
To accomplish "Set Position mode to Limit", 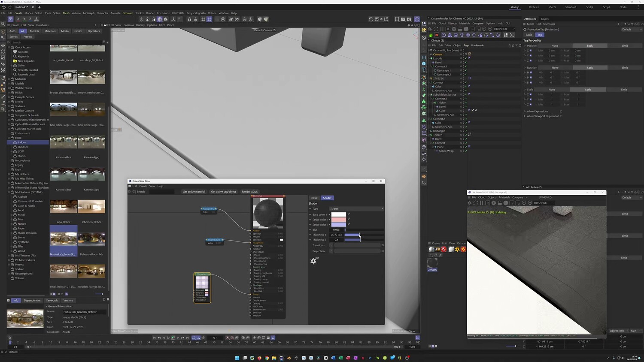I will click(x=625, y=46).
